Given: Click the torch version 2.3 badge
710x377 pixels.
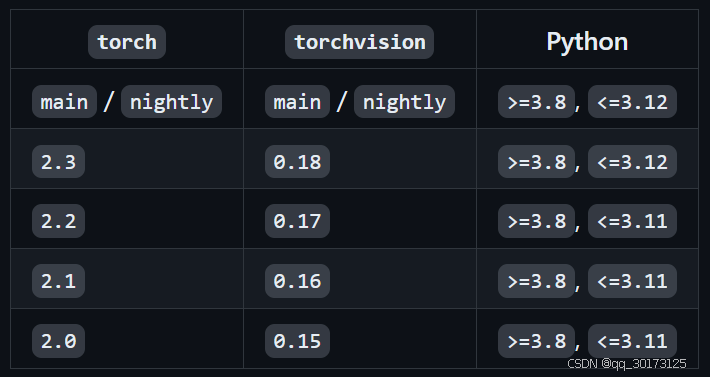Looking at the screenshot, I should (x=58, y=162).
